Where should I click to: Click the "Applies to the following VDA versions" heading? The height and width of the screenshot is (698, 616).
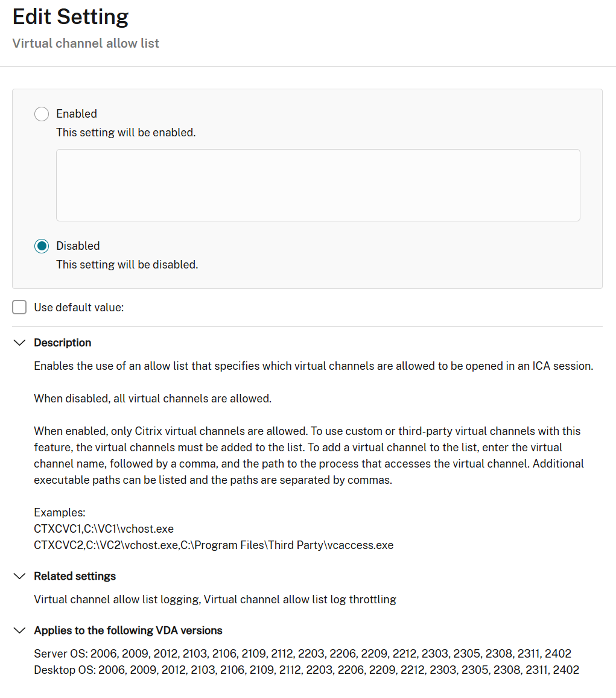[128, 630]
